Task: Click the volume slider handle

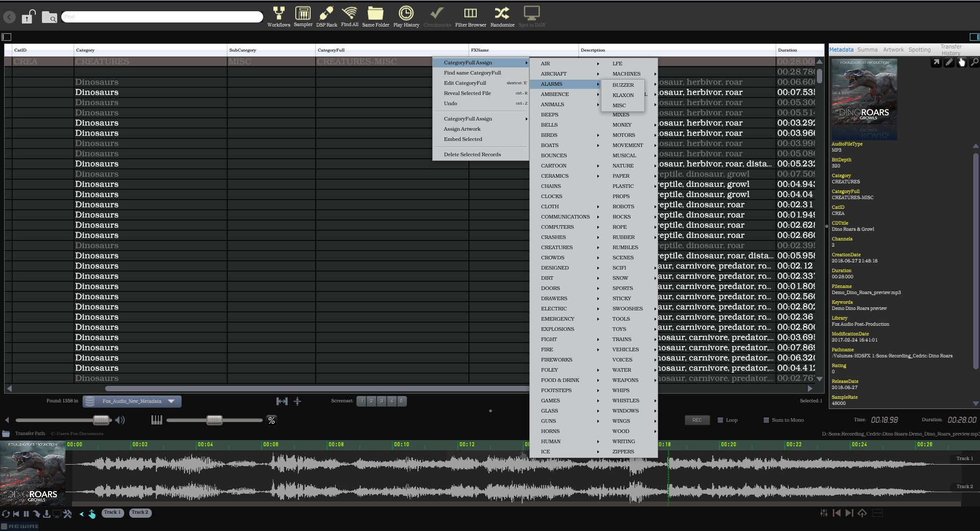Action: [x=101, y=420]
